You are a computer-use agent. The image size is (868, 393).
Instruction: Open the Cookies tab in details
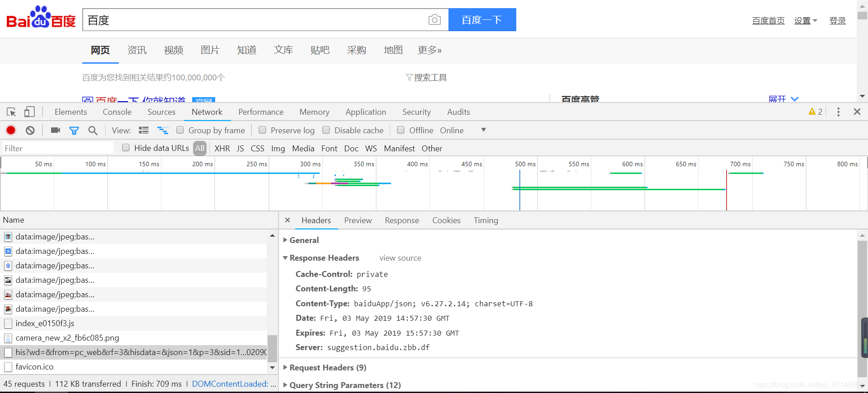pyautogui.click(x=446, y=220)
